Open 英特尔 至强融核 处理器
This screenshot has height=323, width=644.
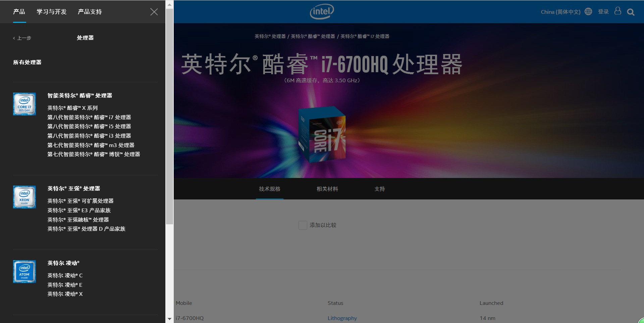(78, 220)
